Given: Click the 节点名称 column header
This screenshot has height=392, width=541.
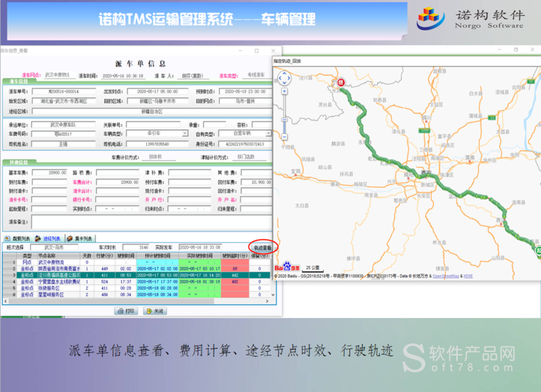Looking at the screenshot, I should click(59, 256).
